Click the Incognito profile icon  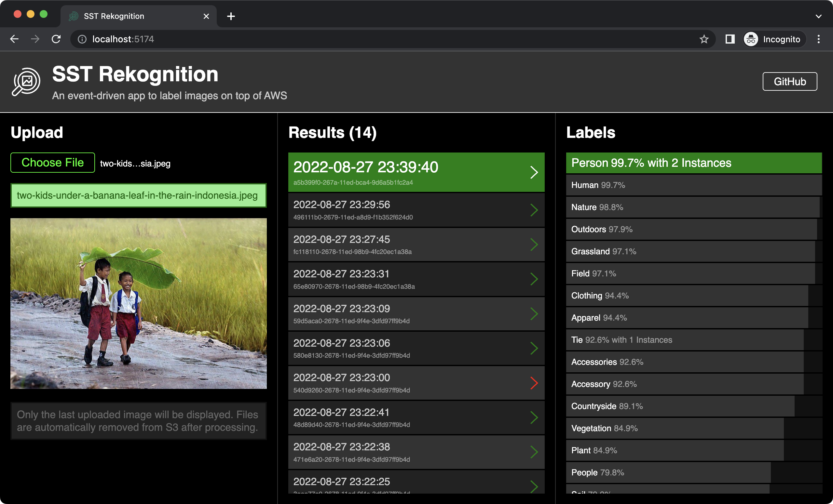[x=751, y=39]
